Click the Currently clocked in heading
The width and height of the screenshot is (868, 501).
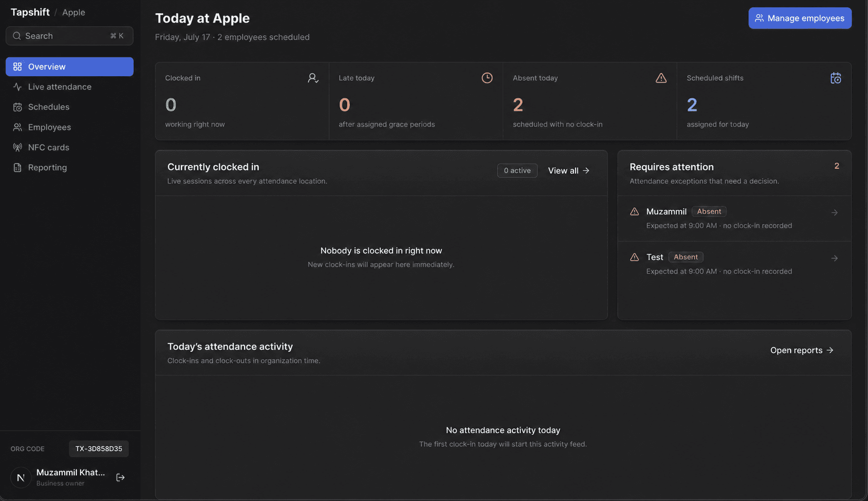tap(213, 167)
